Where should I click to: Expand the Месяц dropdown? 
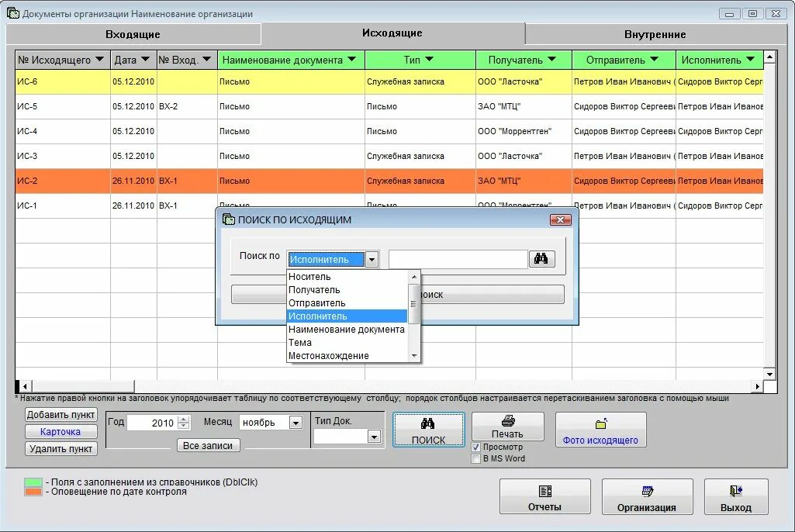click(296, 423)
